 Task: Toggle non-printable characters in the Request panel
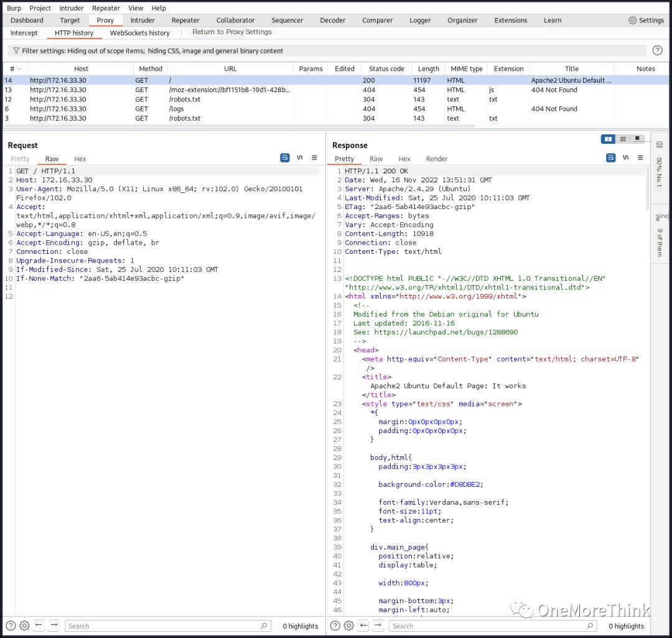pyautogui.click(x=300, y=157)
